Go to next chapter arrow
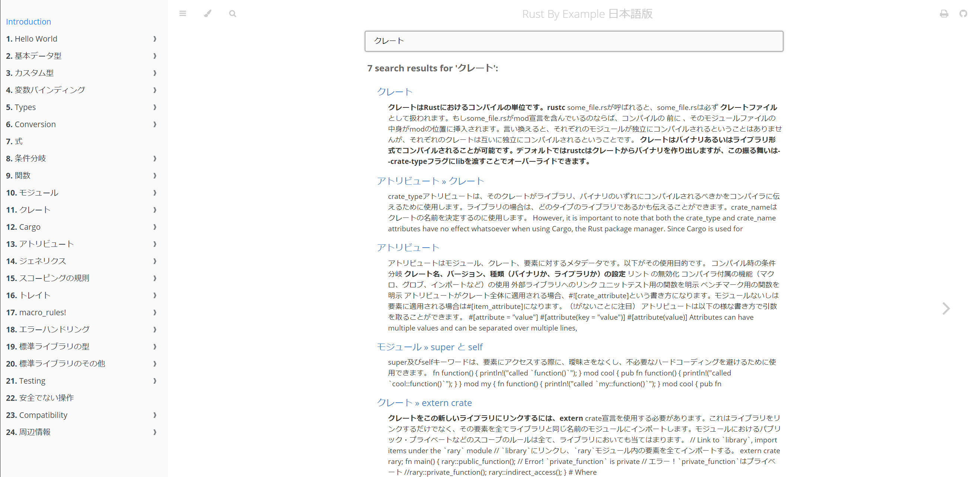The image size is (980, 477). [x=946, y=308]
